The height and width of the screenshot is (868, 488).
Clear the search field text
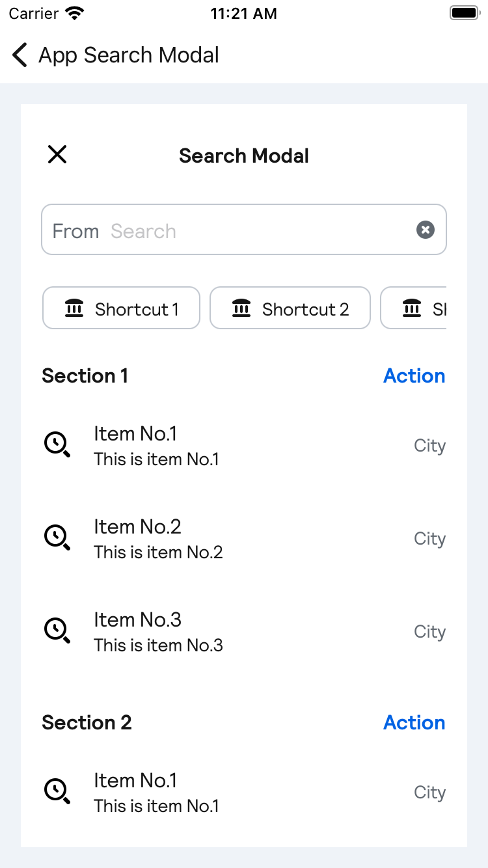point(425,230)
